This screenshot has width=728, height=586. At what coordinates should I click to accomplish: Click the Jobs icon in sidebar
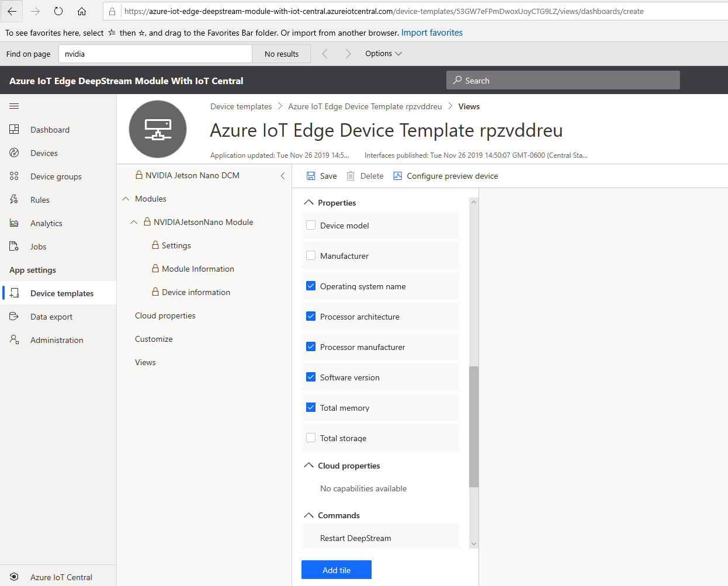14,247
